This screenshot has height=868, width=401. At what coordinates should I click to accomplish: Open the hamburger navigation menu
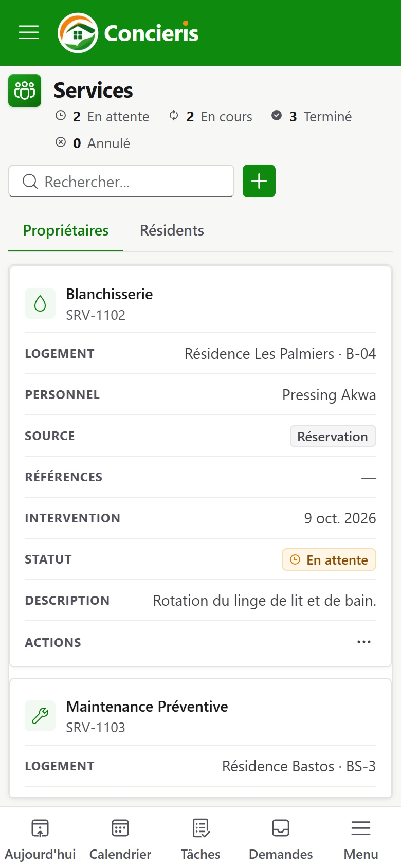coord(29,32)
